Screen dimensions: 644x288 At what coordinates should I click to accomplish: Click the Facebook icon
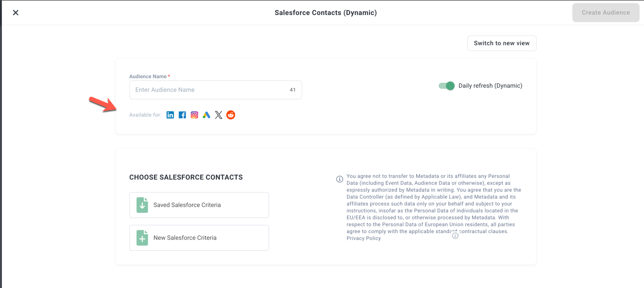(x=182, y=115)
